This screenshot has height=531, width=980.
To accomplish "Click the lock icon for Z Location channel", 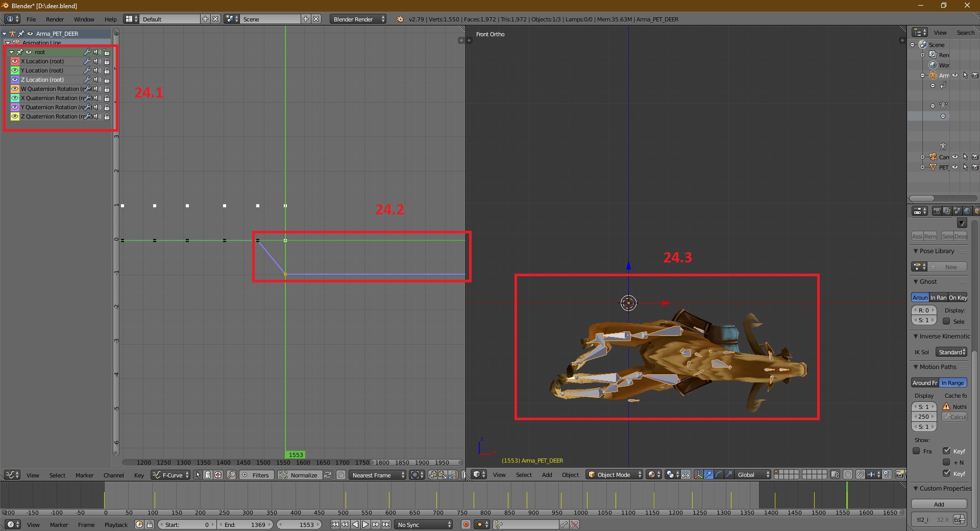I will 107,80.
